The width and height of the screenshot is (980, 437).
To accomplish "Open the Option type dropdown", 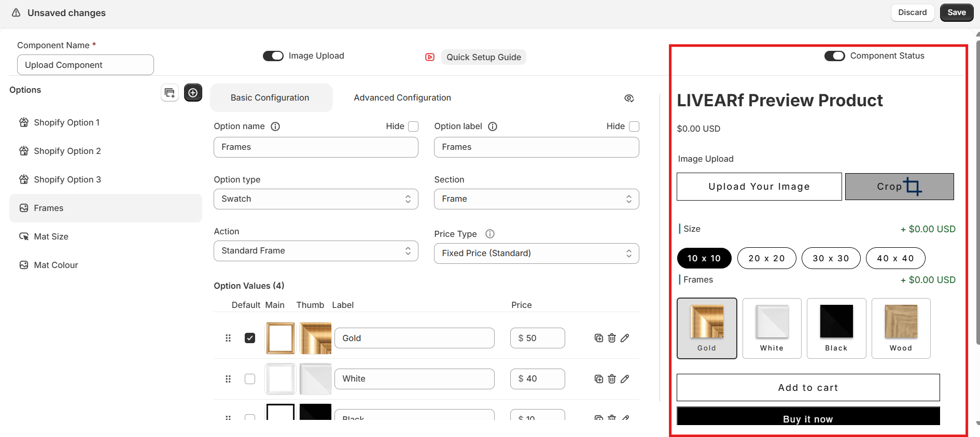I will tap(316, 199).
